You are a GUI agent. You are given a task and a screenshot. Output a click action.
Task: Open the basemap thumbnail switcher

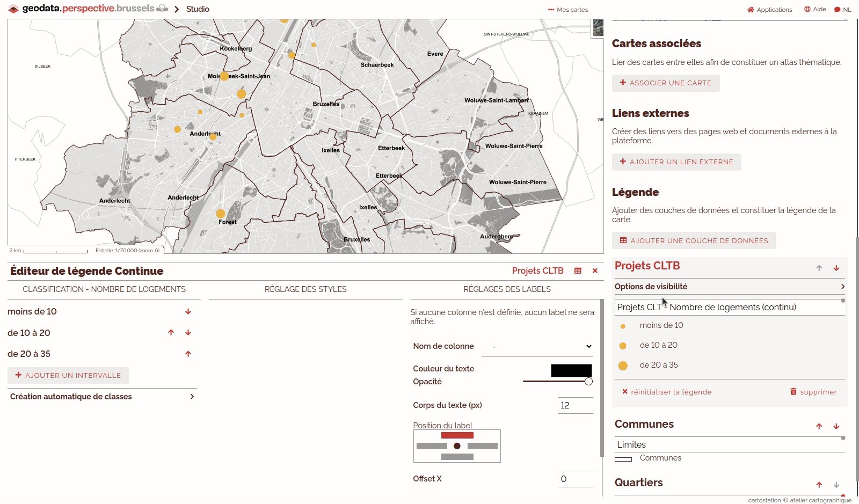(598, 27)
